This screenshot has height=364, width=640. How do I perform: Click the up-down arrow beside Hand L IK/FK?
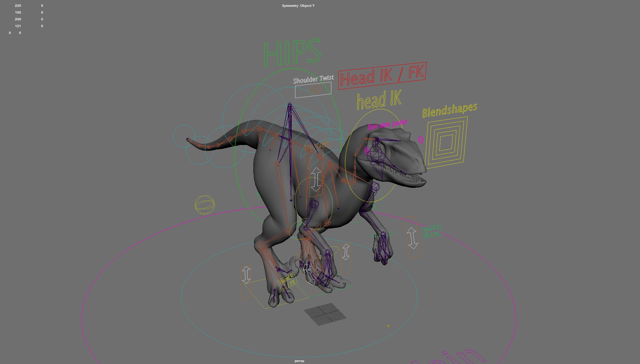pyautogui.click(x=412, y=238)
